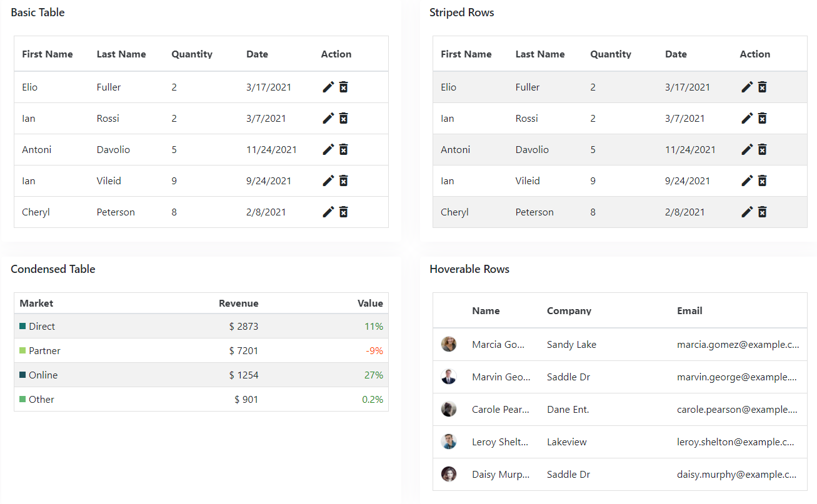The width and height of the screenshot is (817, 504).
Task: Delete Cheryl Peterson's row in Basic Table
Action: click(344, 212)
